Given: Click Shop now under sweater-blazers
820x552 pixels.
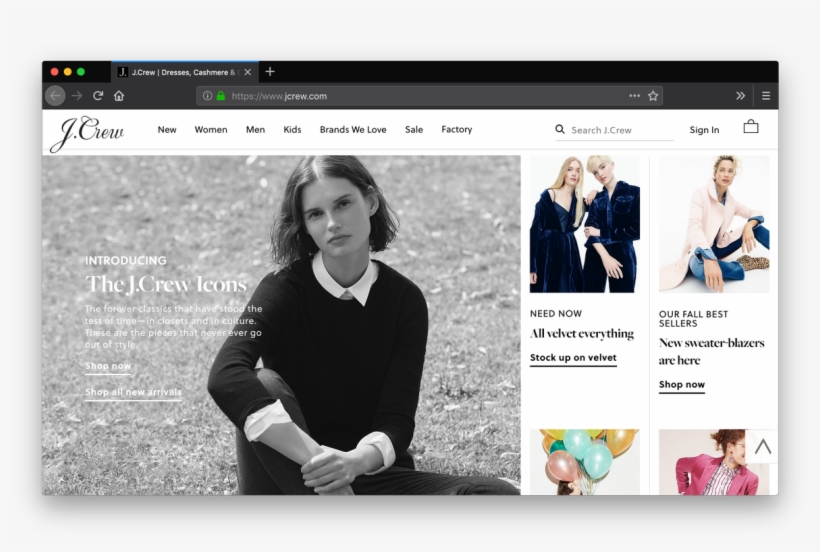Looking at the screenshot, I should [681, 385].
